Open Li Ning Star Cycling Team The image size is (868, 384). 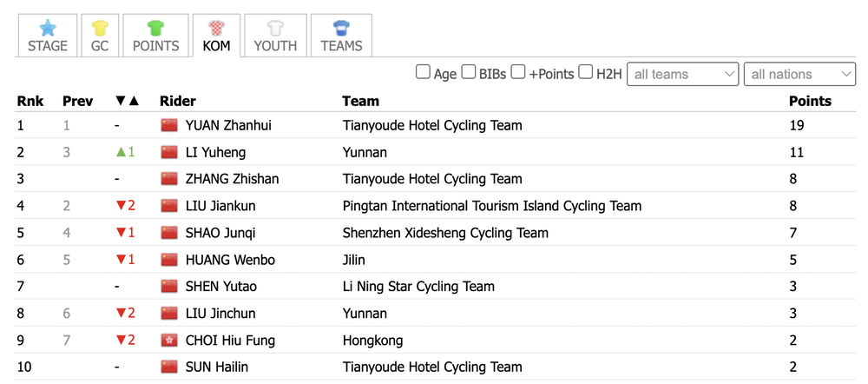click(418, 287)
